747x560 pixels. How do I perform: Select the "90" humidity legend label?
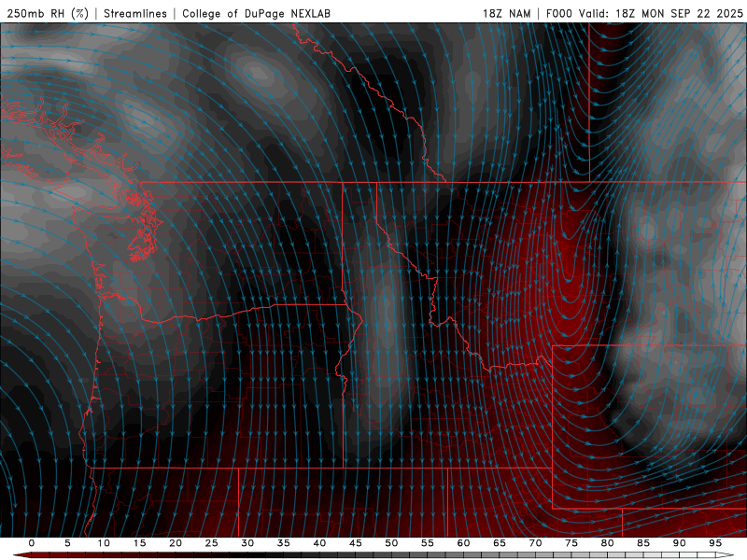pyautogui.click(x=680, y=543)
